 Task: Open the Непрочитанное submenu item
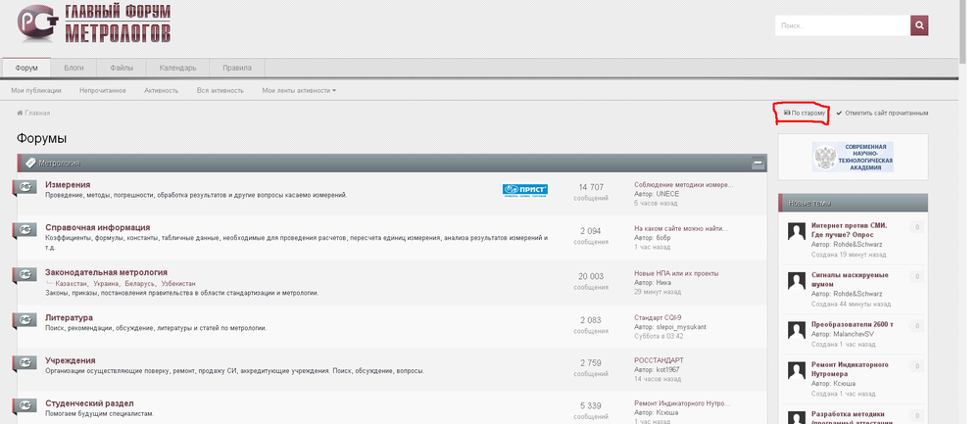[x=103, y=90]
